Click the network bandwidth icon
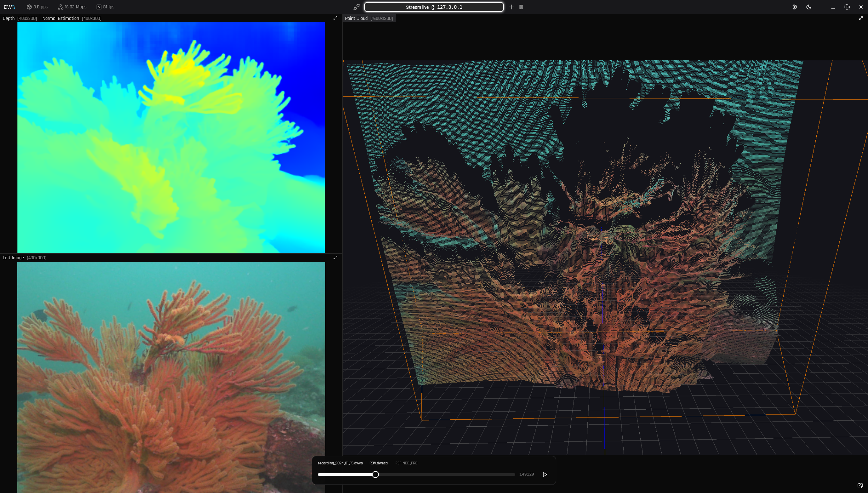This screenshot has width=868, height=493. 61,7
